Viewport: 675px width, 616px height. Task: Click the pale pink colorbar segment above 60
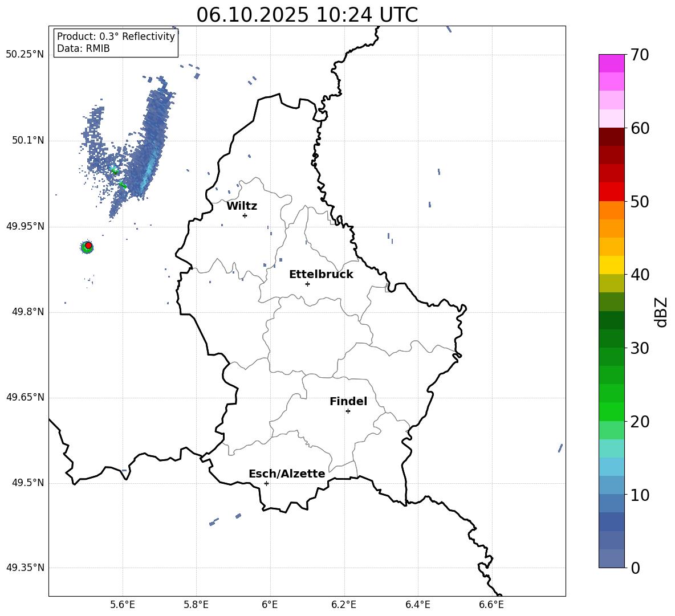611,119
